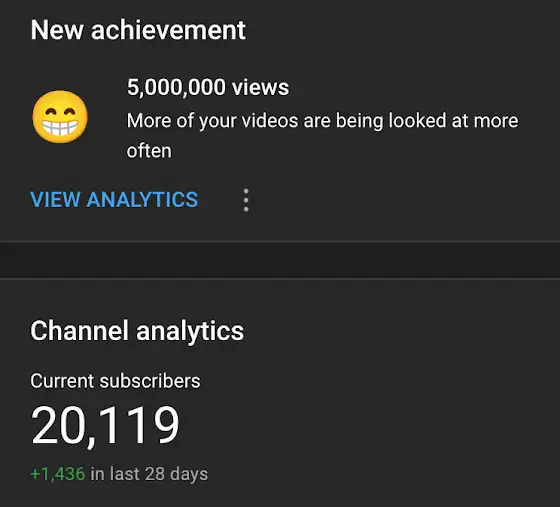The height and width of the screenshot is (507, 560).
Task: Click the word 'subscribers' in the label
Action: click(150, 381)
